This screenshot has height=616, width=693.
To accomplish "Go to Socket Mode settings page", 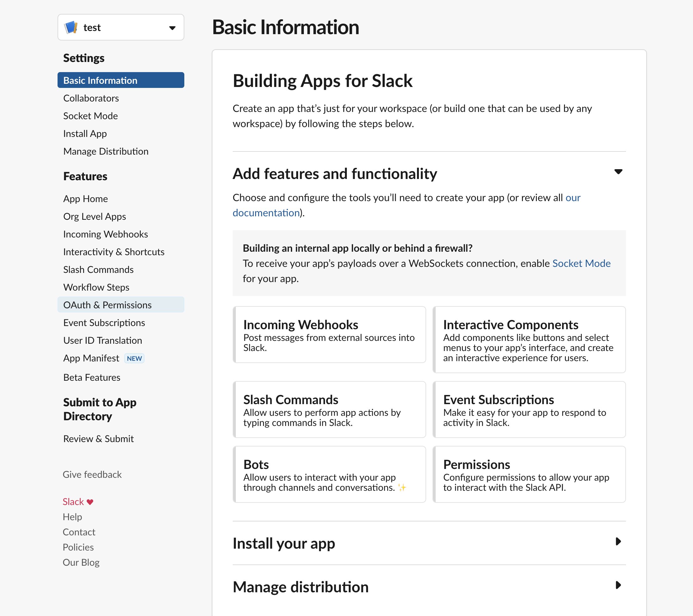I will [x=90, y=116].
